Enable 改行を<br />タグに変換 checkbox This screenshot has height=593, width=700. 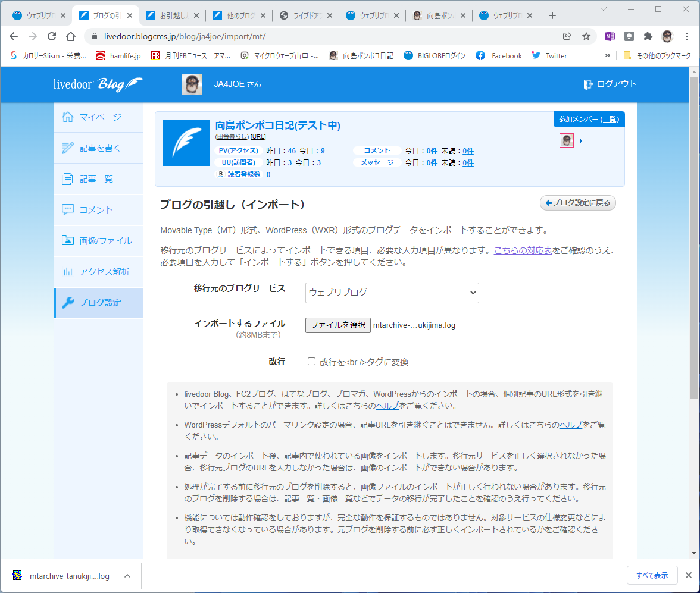point(312,362)
